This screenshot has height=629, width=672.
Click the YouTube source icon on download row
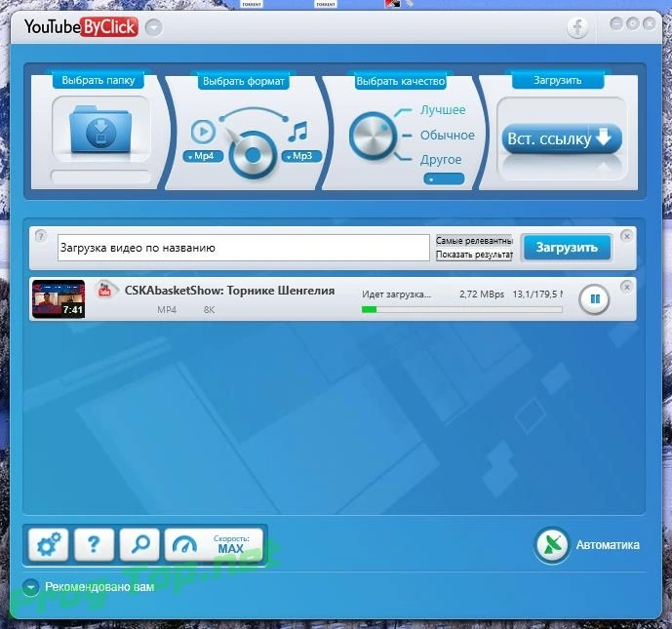pyautogui.click(x=105, y=290)
